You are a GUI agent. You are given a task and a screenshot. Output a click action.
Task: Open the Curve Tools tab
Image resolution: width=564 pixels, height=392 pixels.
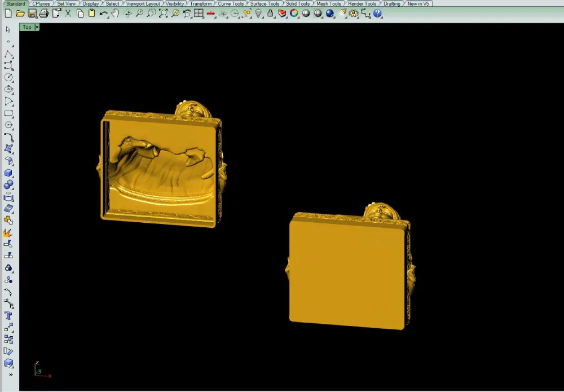click(231, 3)
